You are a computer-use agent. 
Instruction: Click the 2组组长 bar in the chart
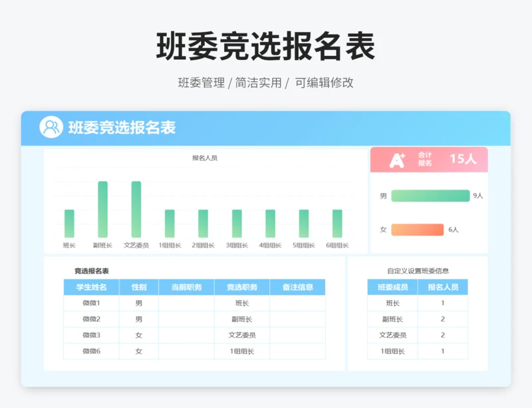[203, 224]
